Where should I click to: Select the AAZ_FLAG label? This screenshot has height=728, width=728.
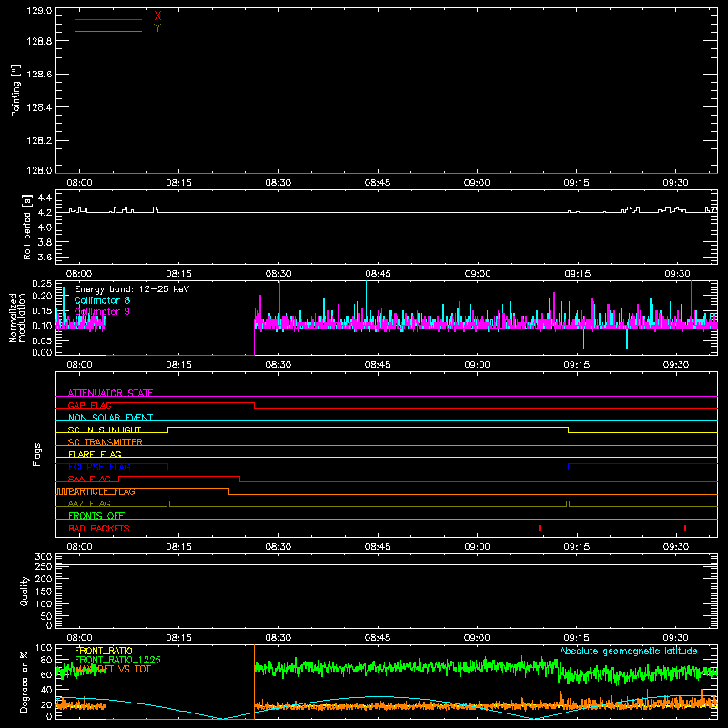(89, 503)
